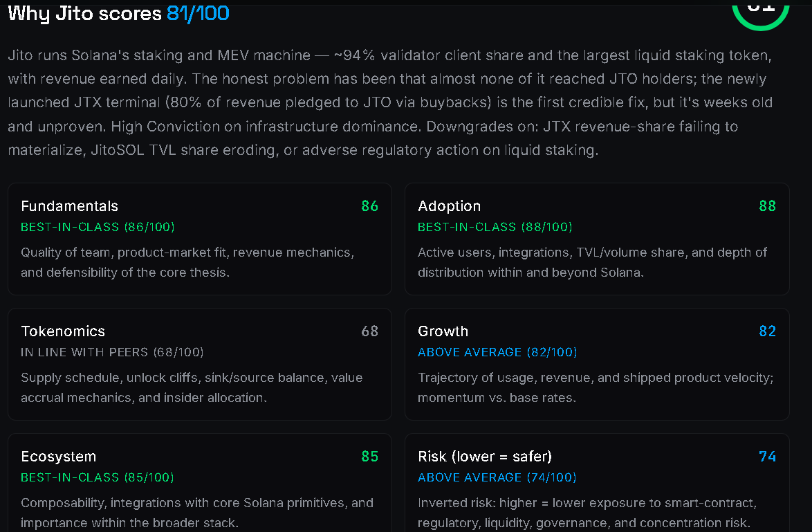812x532 pixels.
Task: Click the Adoption score value 88
Action: coord(768,206)
